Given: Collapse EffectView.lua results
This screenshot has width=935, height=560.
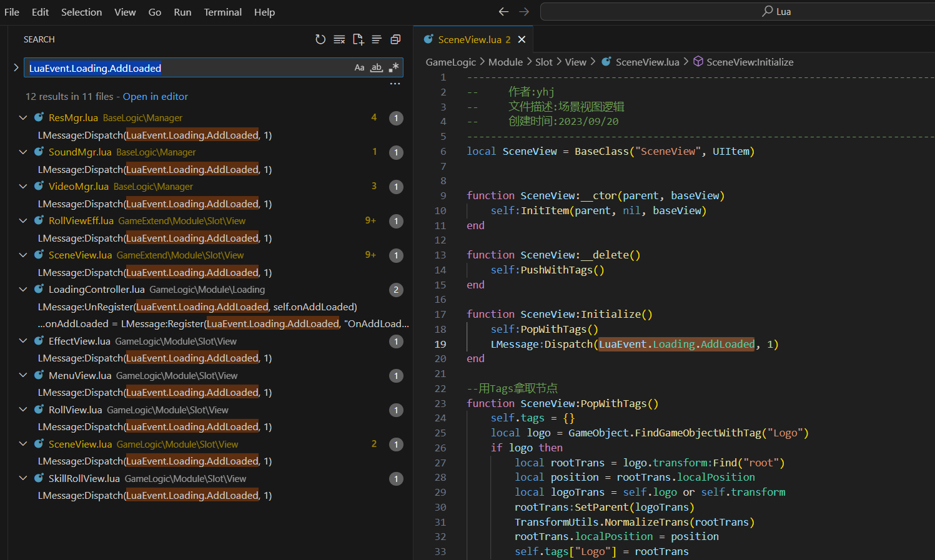Looking at the screenshot, I should (23, 341).
